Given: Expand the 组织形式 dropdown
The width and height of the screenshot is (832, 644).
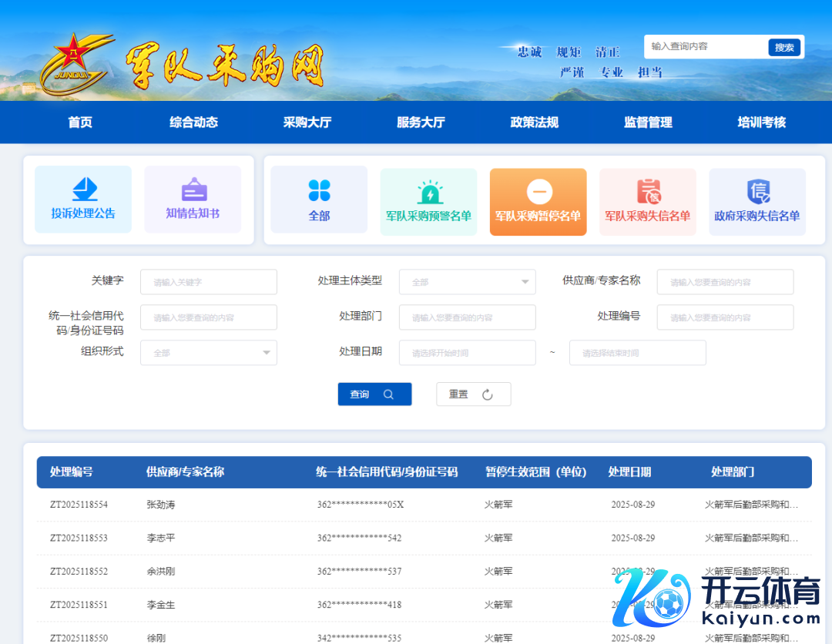Looking at the screenshot, I should (x=208, y=353).
